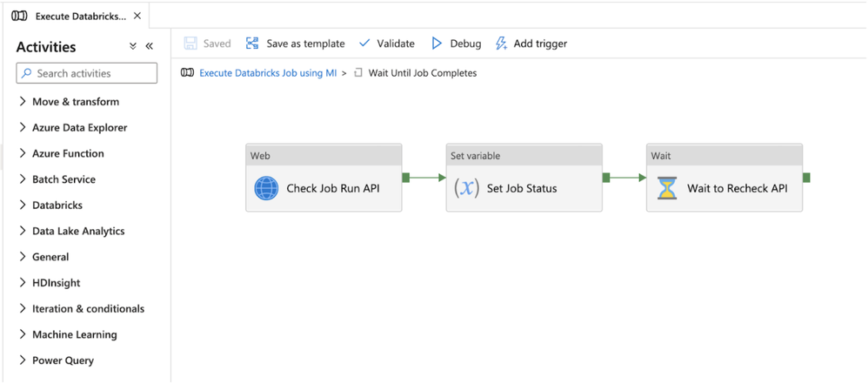Expand the Move & transform category
The width and height of the screenshot is (868, 384).
[x=23, y=102]
